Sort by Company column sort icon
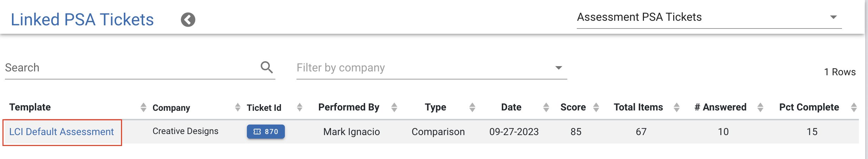868x159 pixels. tap(238, 107)
